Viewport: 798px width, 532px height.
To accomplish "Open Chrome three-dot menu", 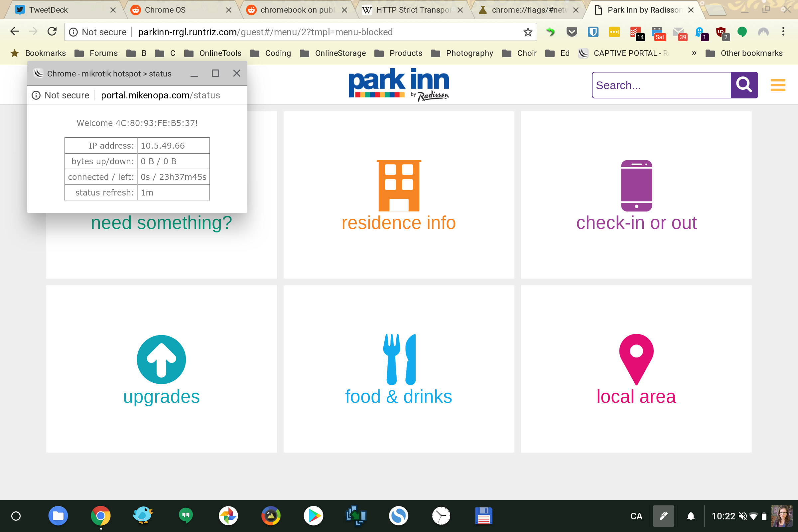I will point(783,32).
